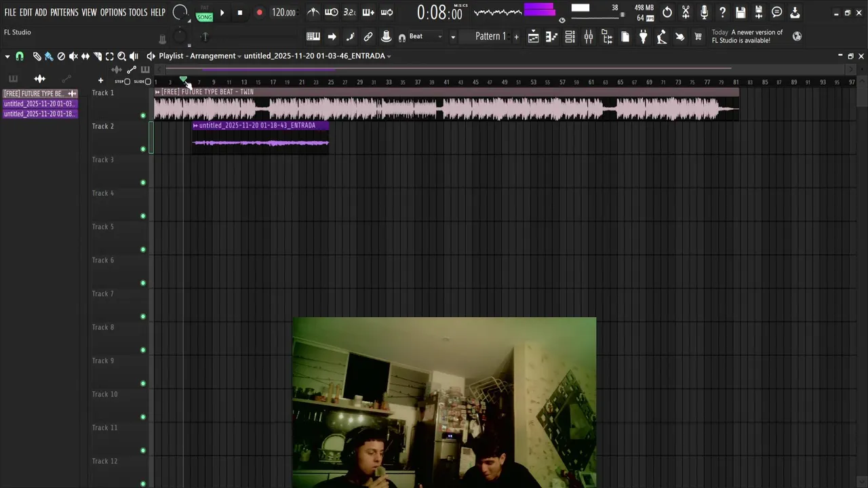Open the Browser tree icon
This screenshot has width=868, height=488.
[607, 37]
